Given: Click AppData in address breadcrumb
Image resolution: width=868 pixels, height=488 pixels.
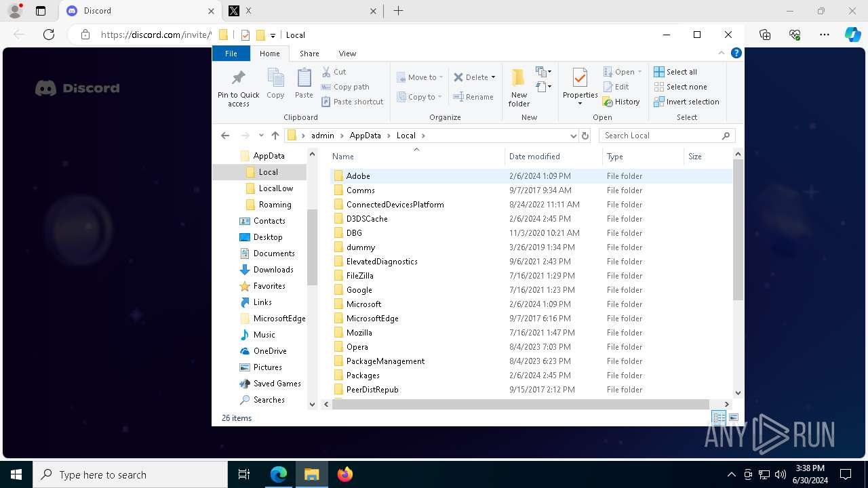Looking at the screenshot, I should pos(366,136).
